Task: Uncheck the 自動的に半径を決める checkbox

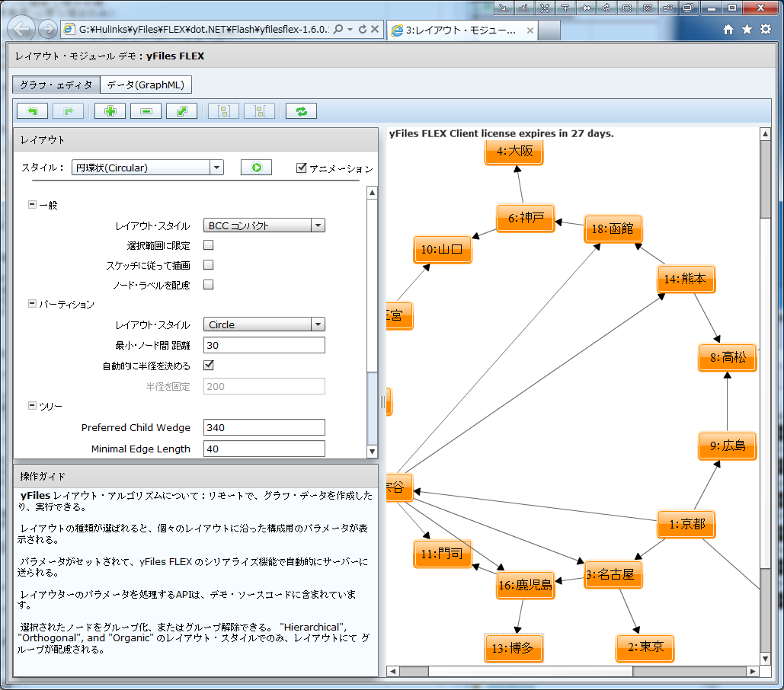Action: pos(209,366)
